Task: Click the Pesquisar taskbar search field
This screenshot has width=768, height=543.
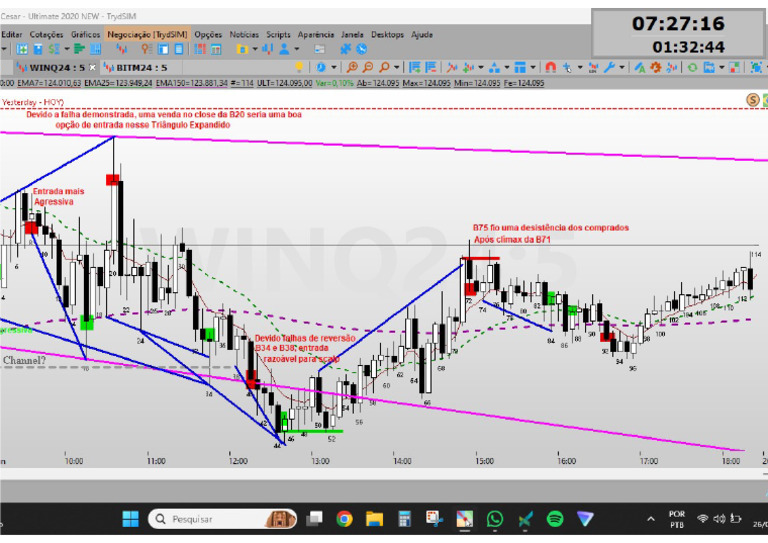Action: pyautogui.click(x=222, y=519)
